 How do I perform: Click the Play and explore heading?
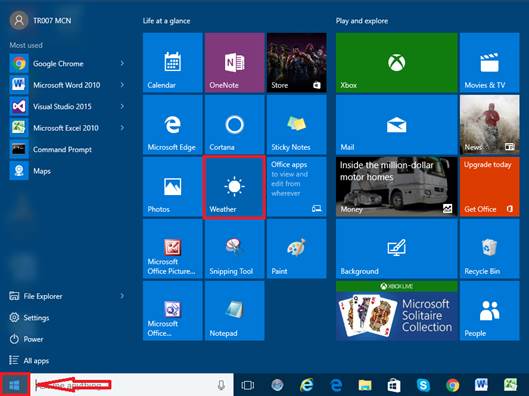[362, 21]
